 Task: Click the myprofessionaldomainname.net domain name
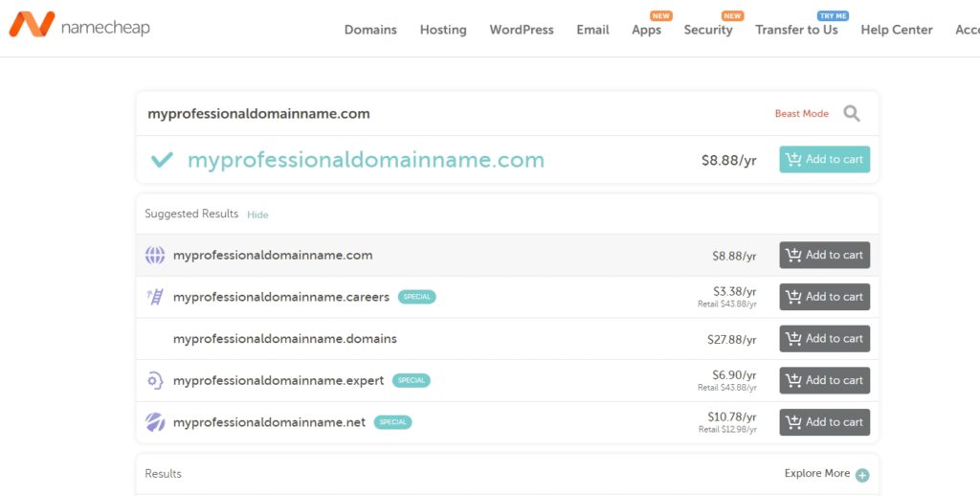pos(269,422)
